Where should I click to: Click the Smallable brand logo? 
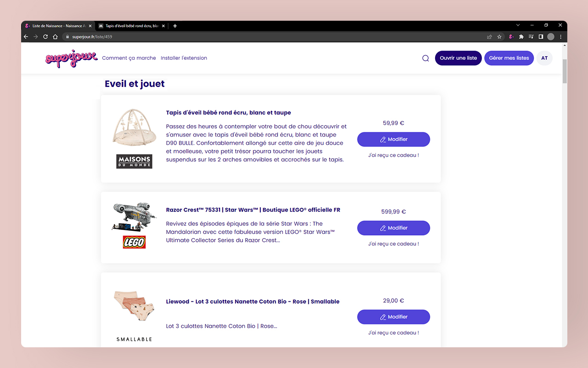point(134,339)
